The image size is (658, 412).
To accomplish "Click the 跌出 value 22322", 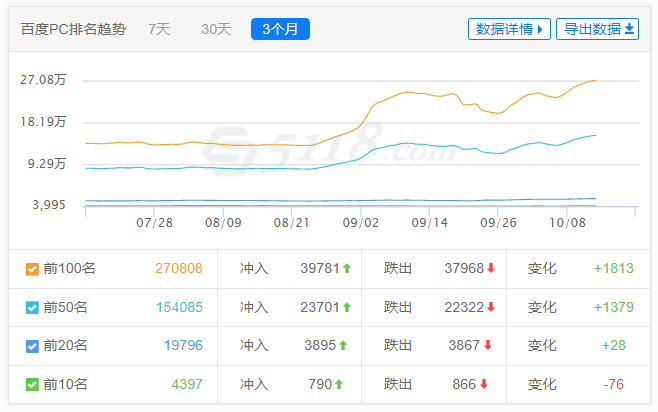I will tap(464, 307).
